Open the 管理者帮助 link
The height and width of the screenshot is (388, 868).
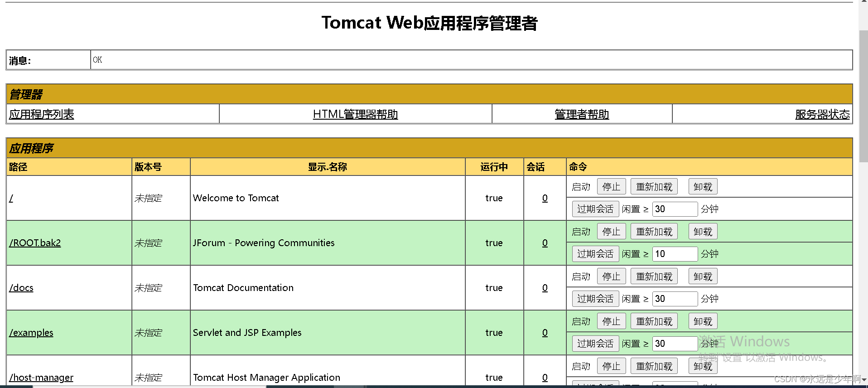582,114
